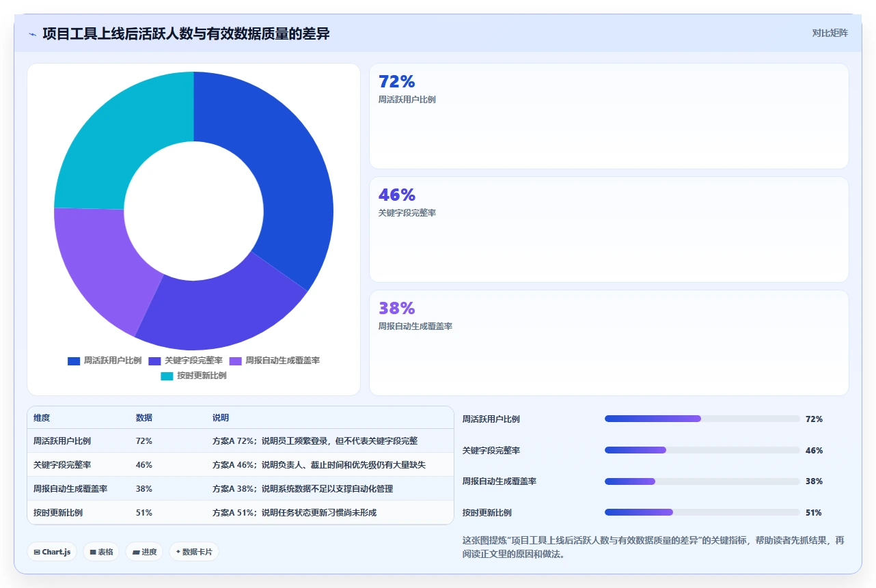Click the 数据 column header
Viewport: 876px width, 588px height.
[x=144, y=418]
